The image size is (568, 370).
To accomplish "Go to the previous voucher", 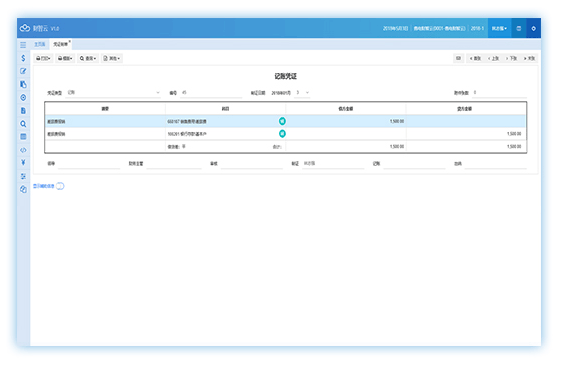I will [x=493, y=58].
